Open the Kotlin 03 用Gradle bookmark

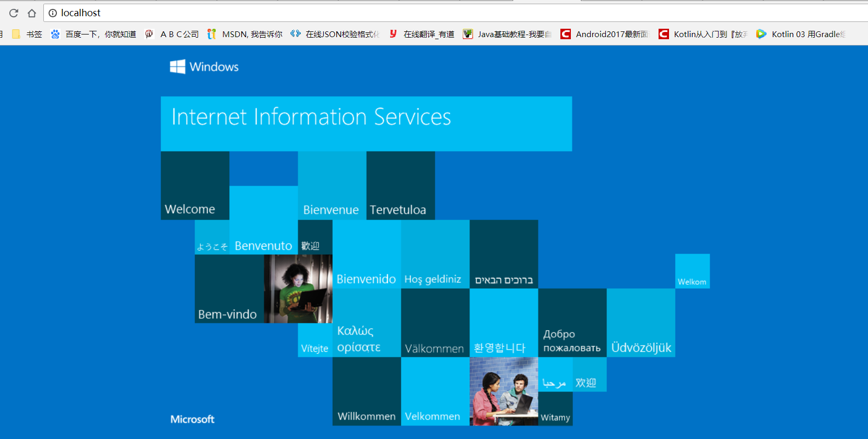801,34
